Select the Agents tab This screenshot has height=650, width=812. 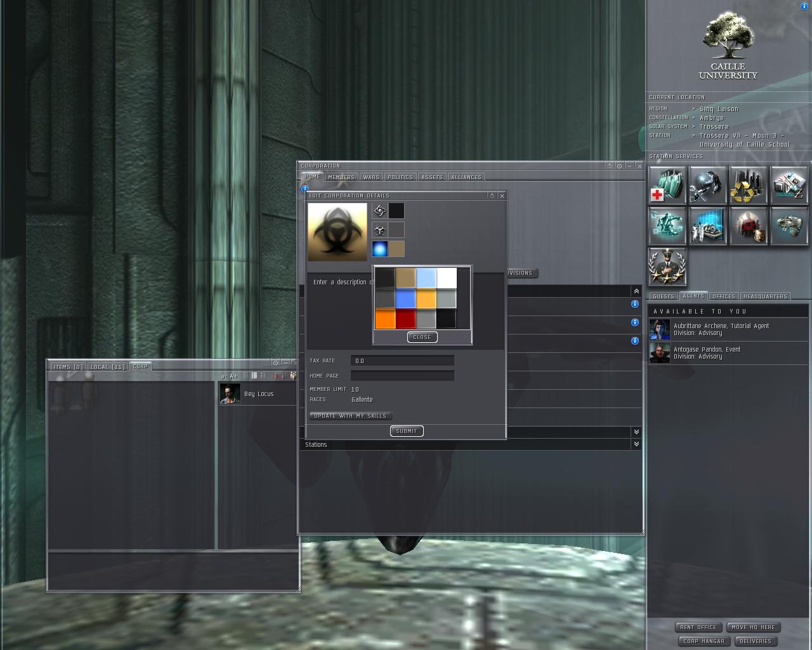coord(693,296)
